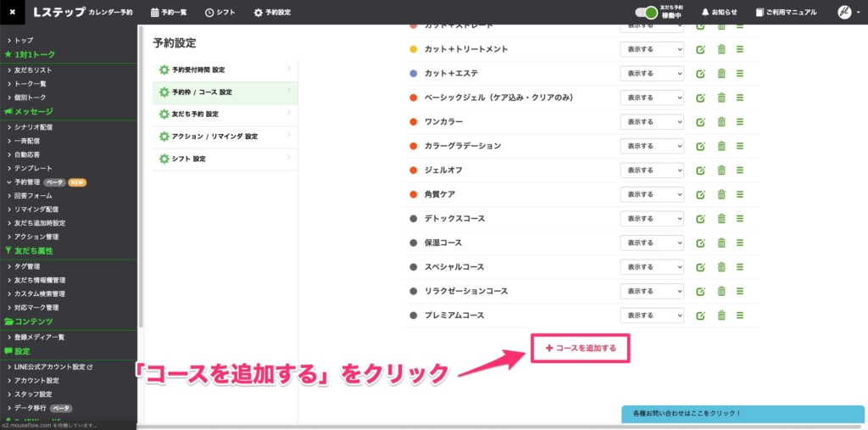Click trash icon for プレミアムコース

pos(721,316)
